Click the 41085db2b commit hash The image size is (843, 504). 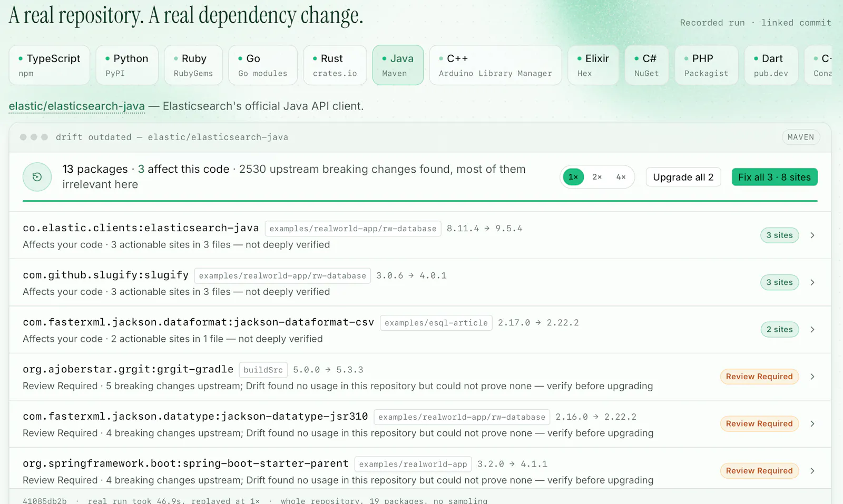coord(45,500)
